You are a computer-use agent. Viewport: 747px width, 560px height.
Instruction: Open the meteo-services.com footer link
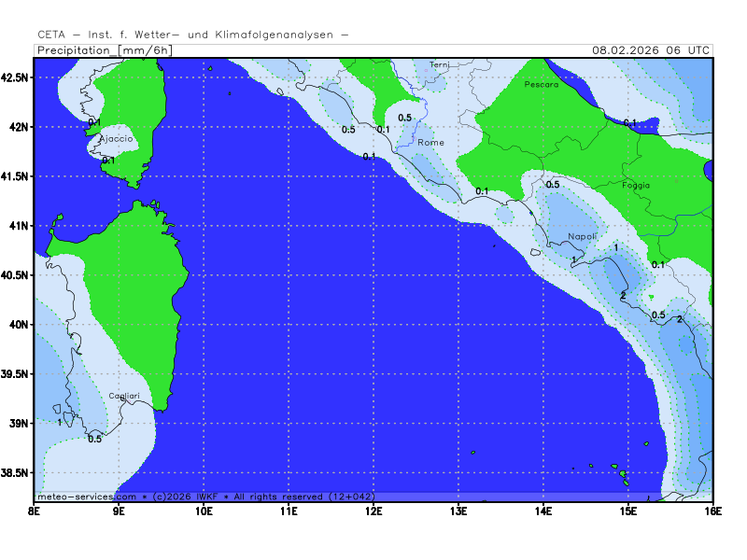(x=86, y=496)
